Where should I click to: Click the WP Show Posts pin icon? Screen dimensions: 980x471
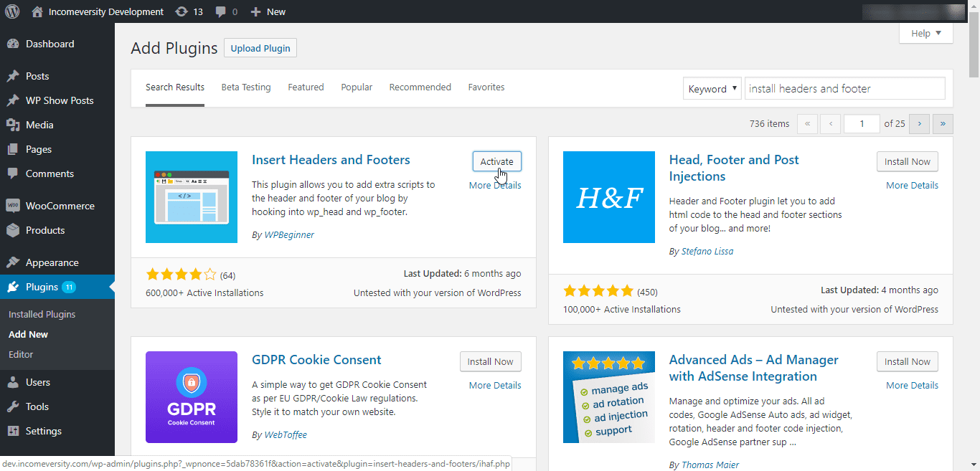click(x=13, y=100)
